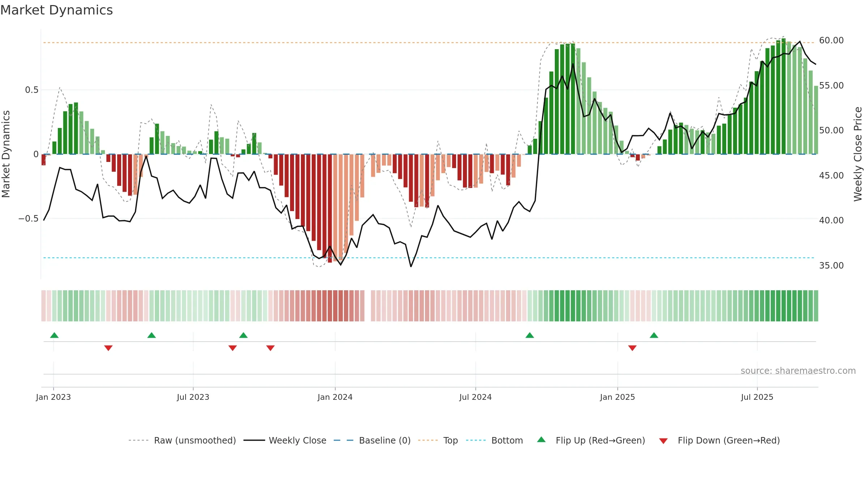Click the Weekly Close Price axis title
868x488 pixels.
click(858, 154)
